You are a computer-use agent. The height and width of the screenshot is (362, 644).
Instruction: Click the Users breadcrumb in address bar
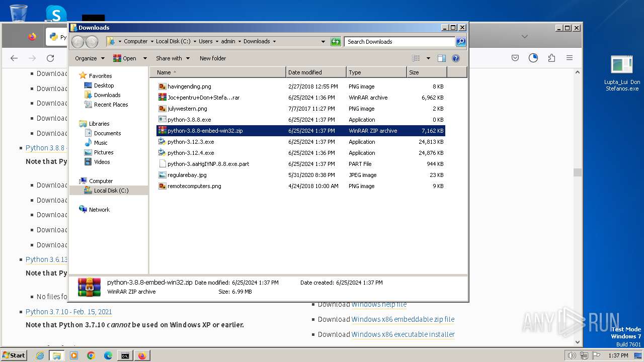[205, 42]
